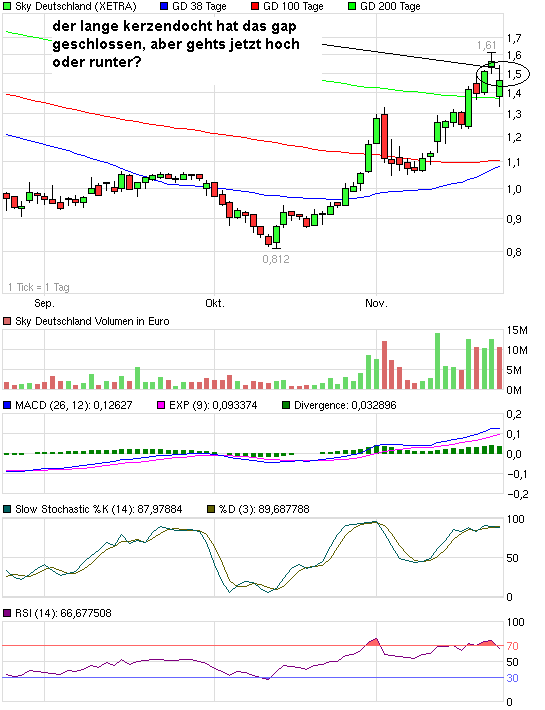
Task: Click the 'GD 100 Tage' legend label
Action: (x=293, y=6)
